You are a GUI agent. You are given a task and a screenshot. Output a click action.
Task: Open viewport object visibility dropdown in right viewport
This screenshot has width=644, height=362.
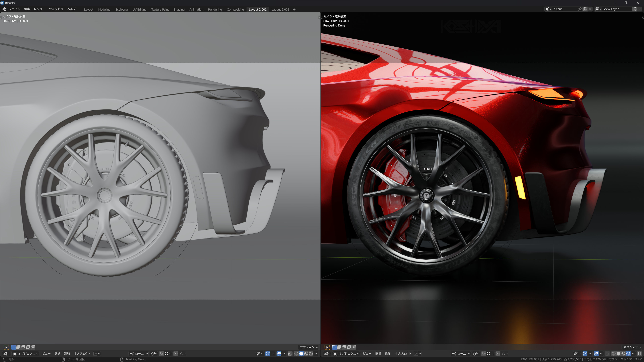(x=577, y=353)
